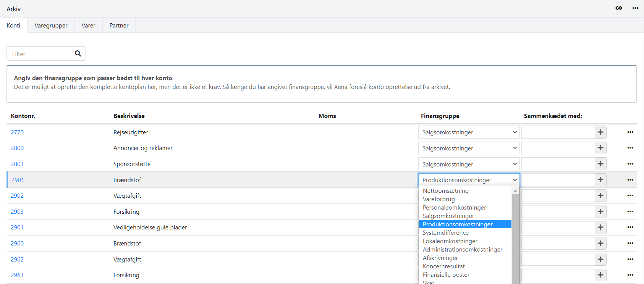The image size is (644, 284).
Task: Choose Afskrivninger in the open list
Action: [440, 258]
